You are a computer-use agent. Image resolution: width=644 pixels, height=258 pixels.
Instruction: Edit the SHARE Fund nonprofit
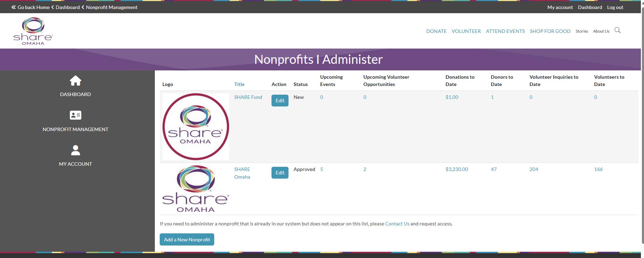(280, 101)
